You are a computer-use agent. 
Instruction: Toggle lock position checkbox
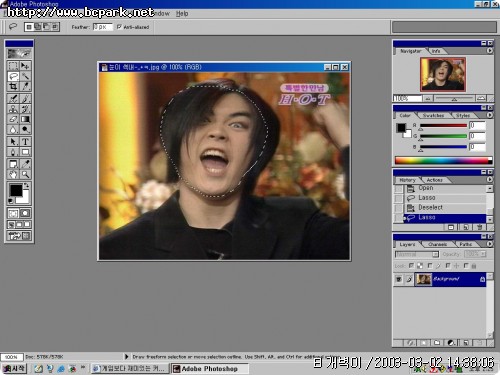[x=448, y=266]
